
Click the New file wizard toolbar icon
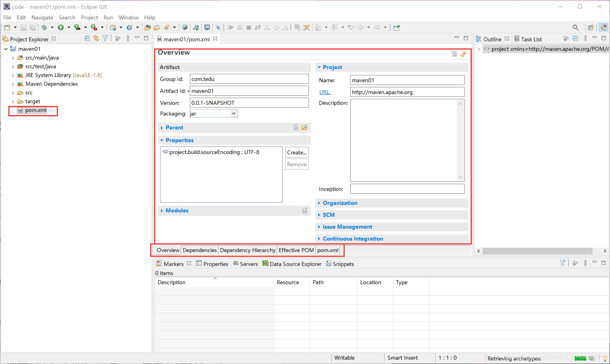(x=7, y=27)
